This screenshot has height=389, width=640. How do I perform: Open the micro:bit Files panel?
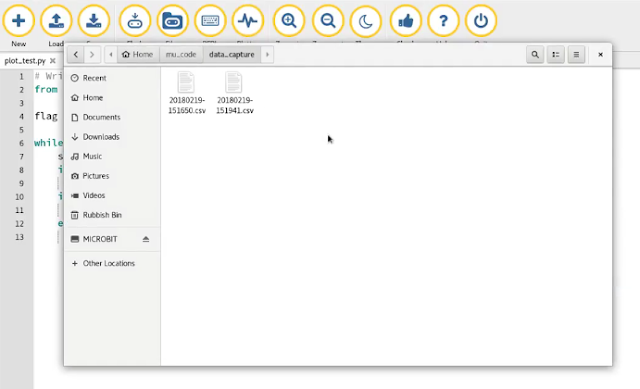(173, 20)
